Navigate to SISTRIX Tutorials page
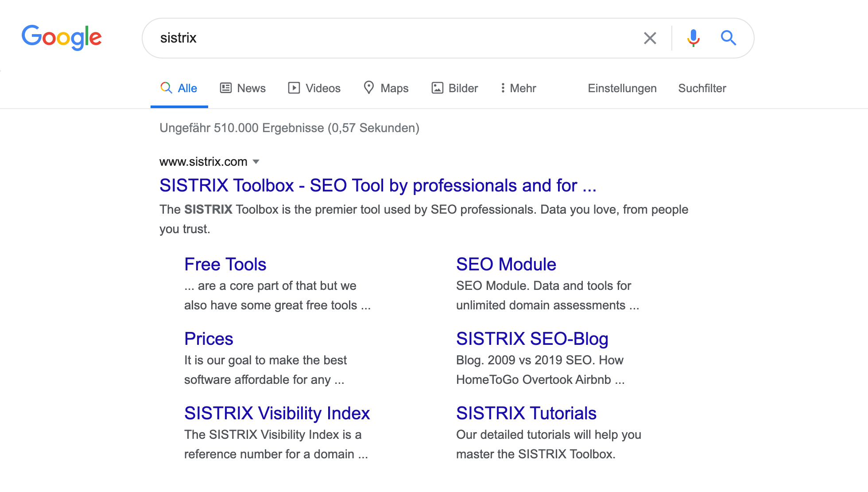 (x=527, y=413)
